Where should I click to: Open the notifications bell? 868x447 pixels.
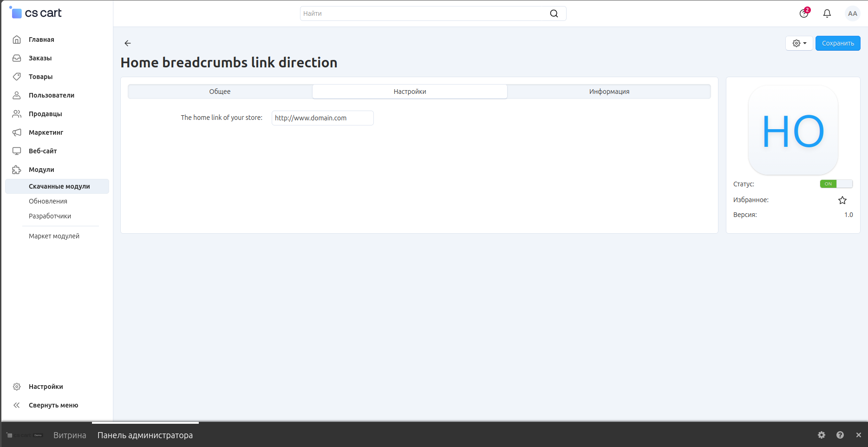[827, 13]
